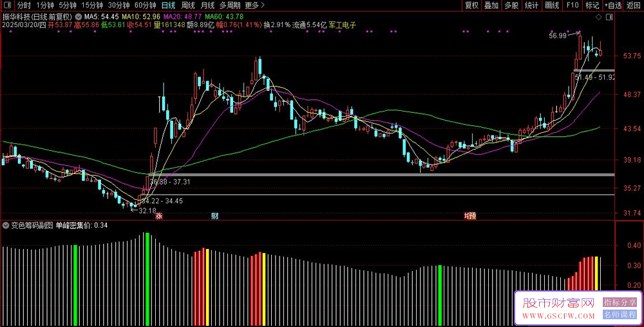Click the 振华科技(日线.前复权) title
The image size is (644, 327).
tap(37, 17)
